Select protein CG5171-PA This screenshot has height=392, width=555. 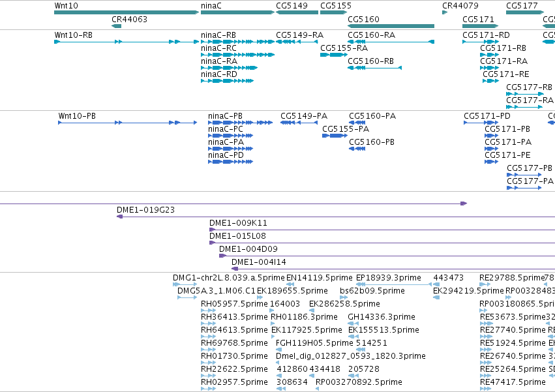click(491, 148)
